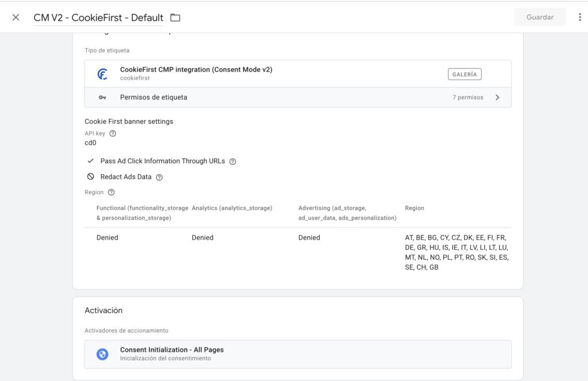This screenshot has height=381, width=588.
Task: Click Activadores de accionamiento label
Action: (x=126, y=330)
